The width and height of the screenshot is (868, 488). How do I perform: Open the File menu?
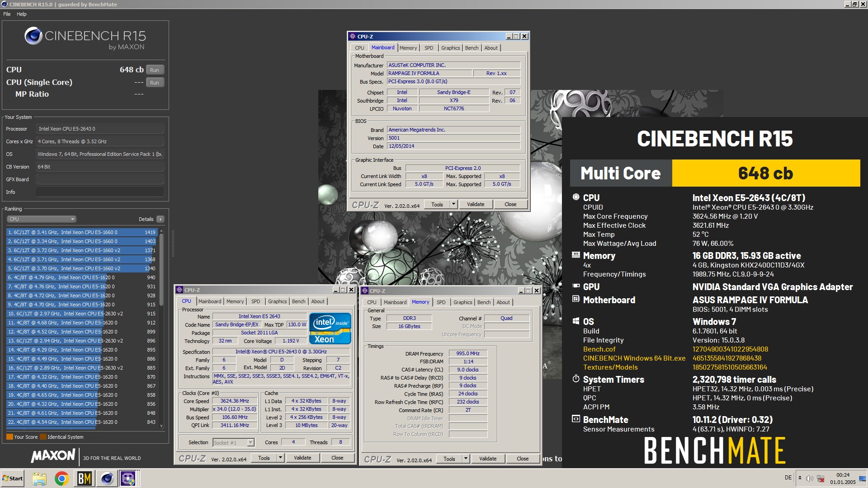(x=7, y=14)
